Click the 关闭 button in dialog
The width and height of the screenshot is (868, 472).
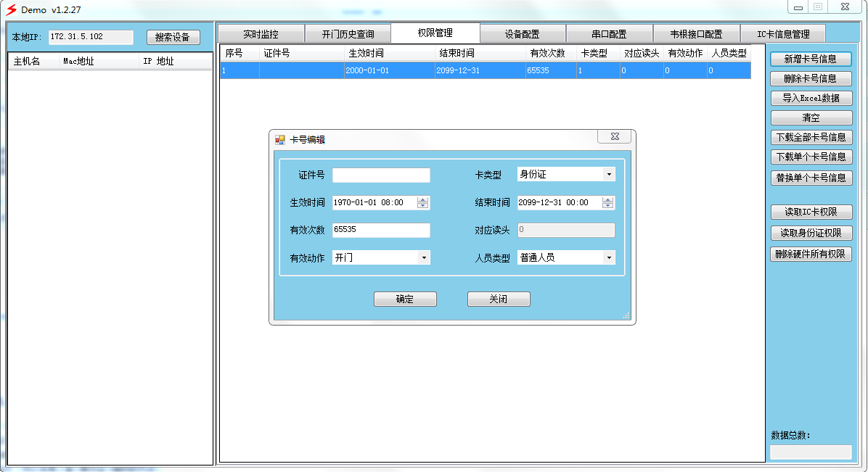(x=498, y=299)
